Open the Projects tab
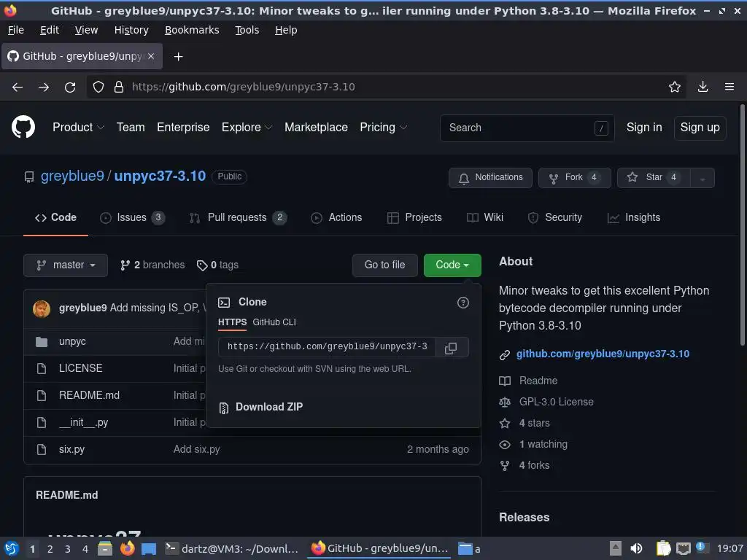 coord(414,217)
